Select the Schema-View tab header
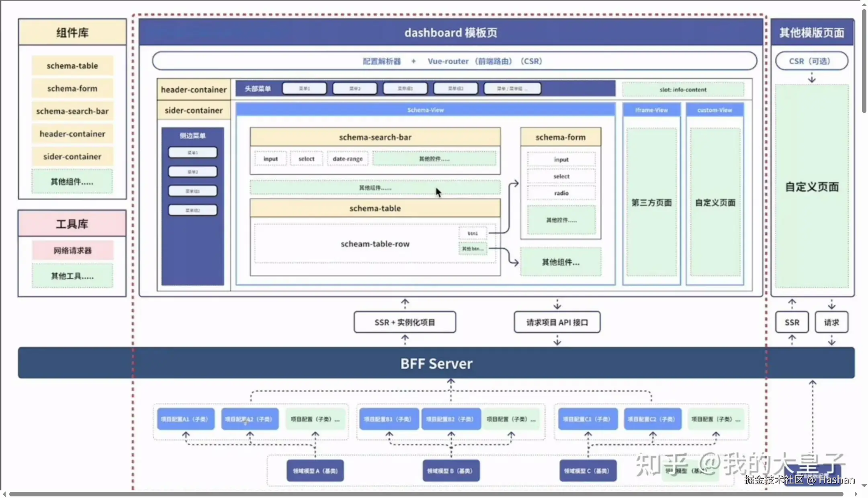Screen dimensions: 868x498 point(425,110)
